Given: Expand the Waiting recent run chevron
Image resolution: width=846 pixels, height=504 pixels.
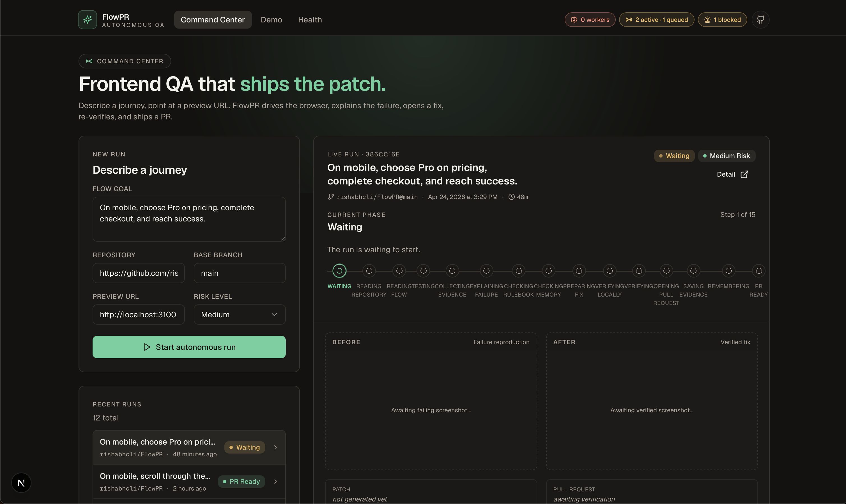Looking at the screenshot, I should click(x=275, y=447).
